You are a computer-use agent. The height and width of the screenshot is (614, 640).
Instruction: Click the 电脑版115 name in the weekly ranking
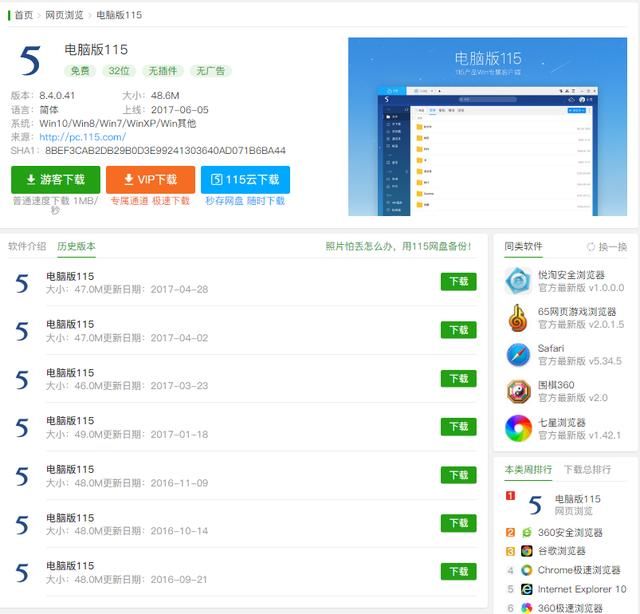[578, 499]
